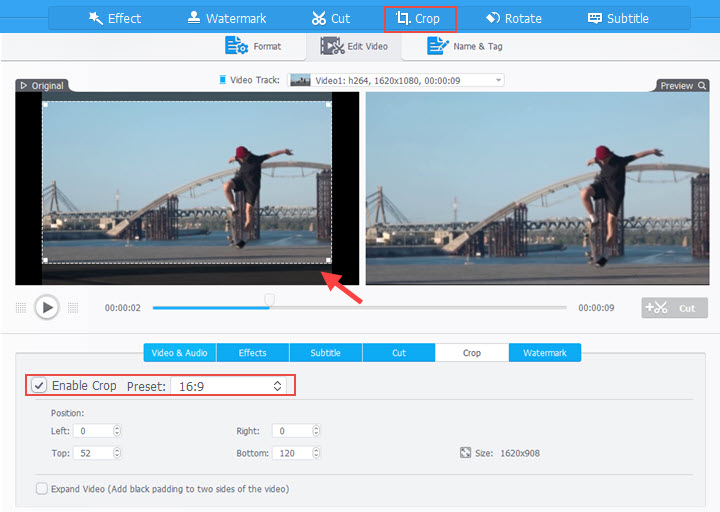Click the Video Track film icon
The height and width of the screenshot is (512, 720).
pos(222,80)
